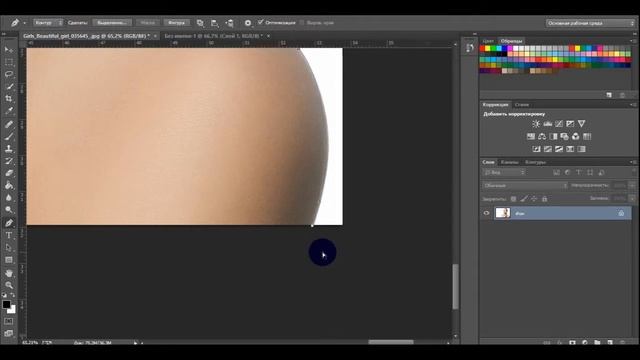Toggle Auto Add/Delete checkbox
Screen dimensions: 640x360
[x=261, y=22]
